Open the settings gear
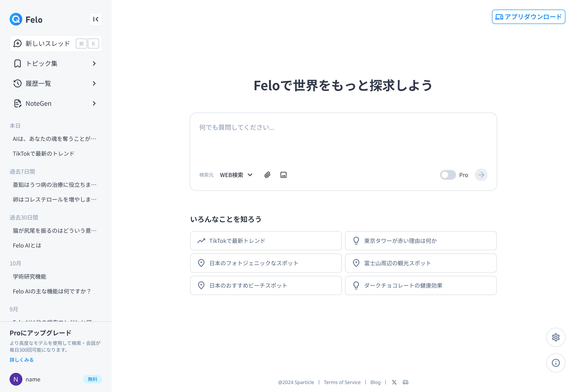The image size is (575, 392). 556,337
